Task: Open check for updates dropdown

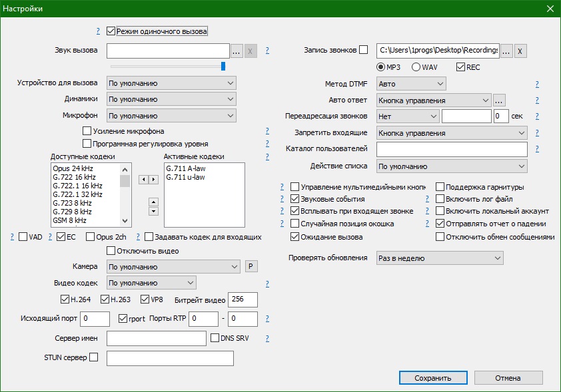Action: coord(440,258)
